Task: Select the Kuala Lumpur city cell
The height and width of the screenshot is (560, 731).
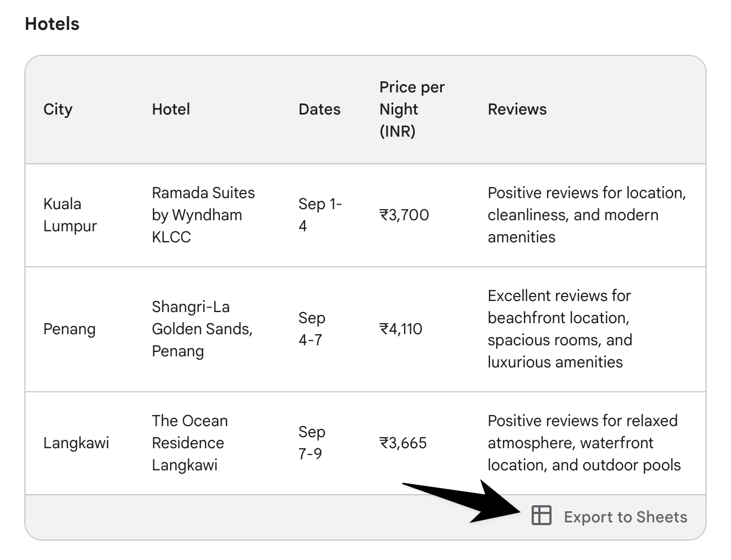Action: click(x=70, y=215)
